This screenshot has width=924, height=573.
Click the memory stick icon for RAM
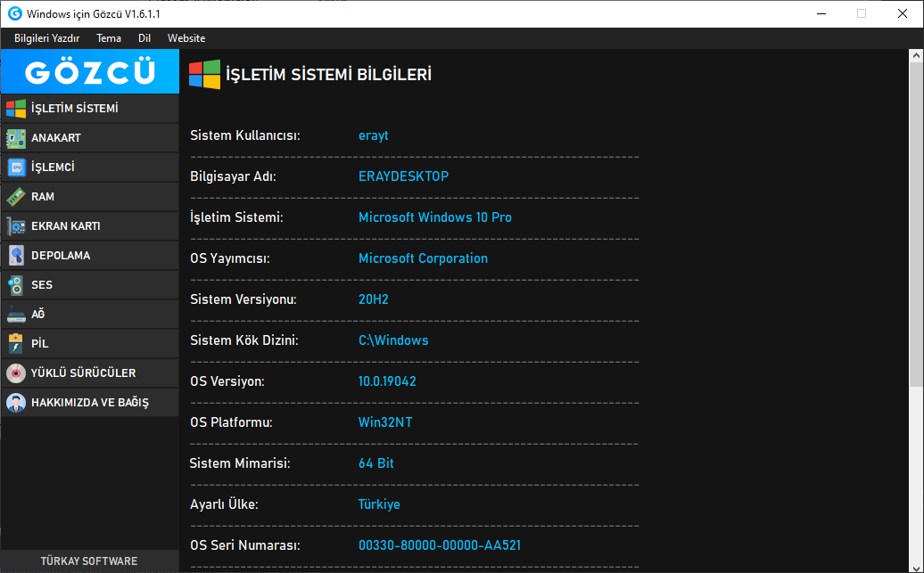tap(16, 197)
